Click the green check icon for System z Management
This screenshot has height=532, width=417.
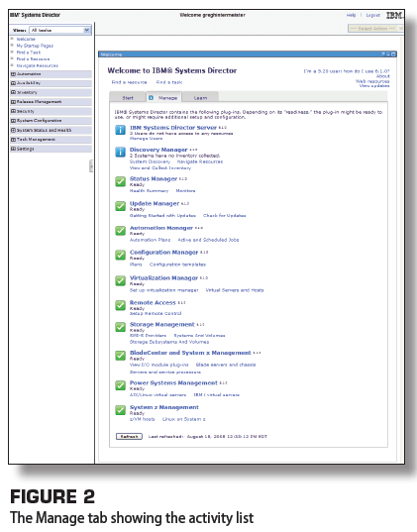point(121,410)
